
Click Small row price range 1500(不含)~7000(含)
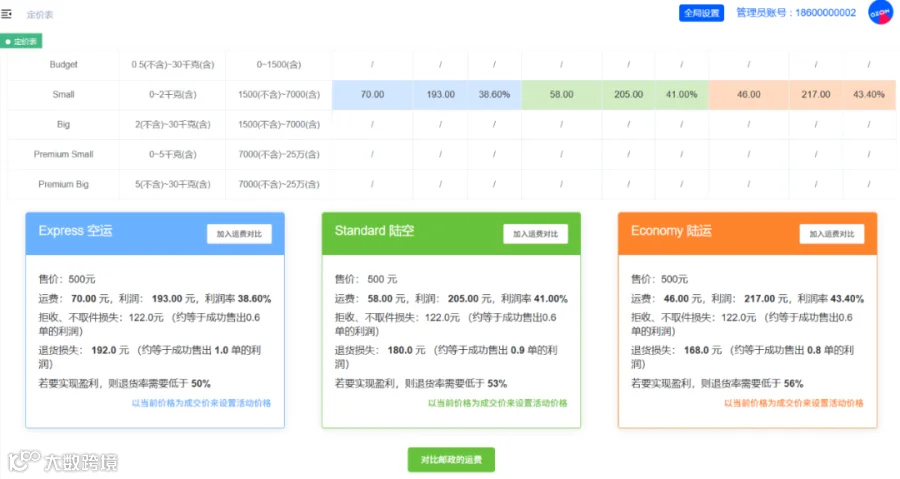279,94
